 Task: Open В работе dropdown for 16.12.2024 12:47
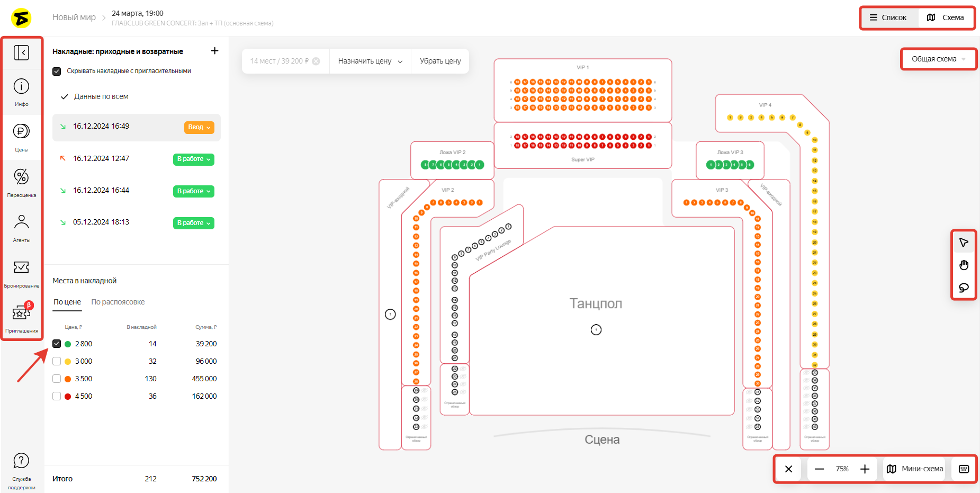[193, 159]
